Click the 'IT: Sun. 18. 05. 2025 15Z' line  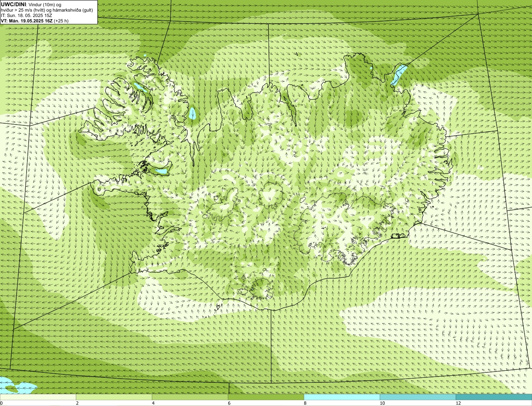coord(27,15)
